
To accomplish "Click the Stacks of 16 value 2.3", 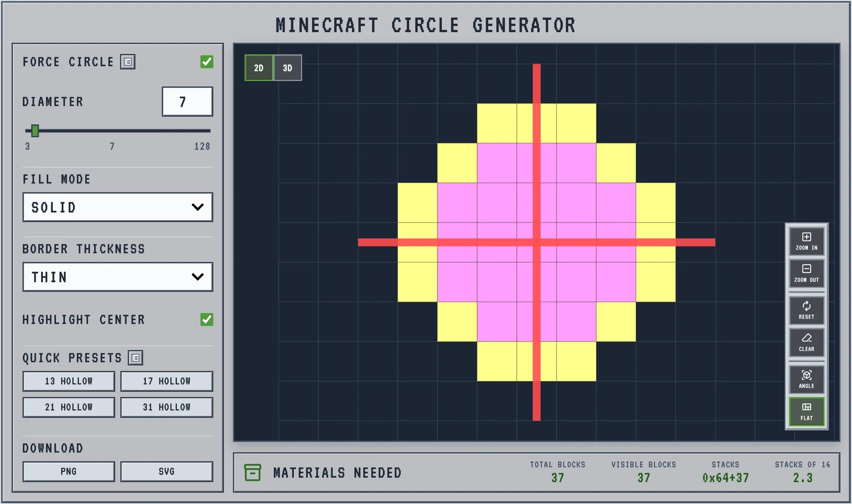I will click(803, 478).
